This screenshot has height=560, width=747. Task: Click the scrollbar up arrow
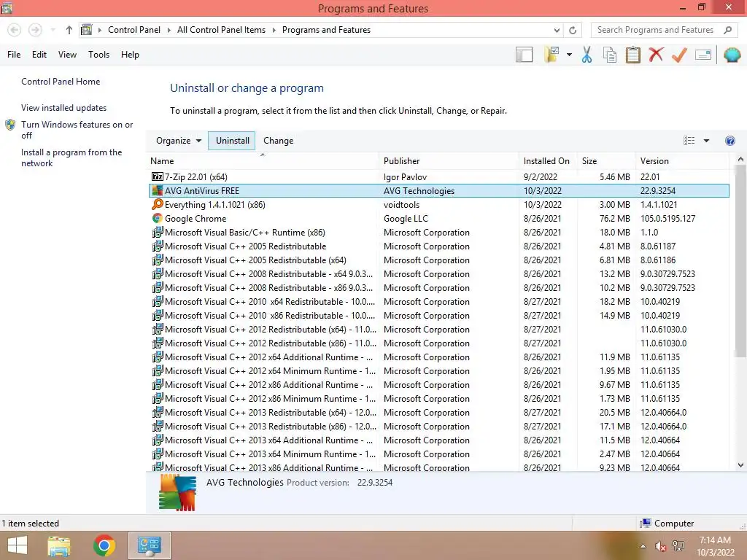coord(740,160)
